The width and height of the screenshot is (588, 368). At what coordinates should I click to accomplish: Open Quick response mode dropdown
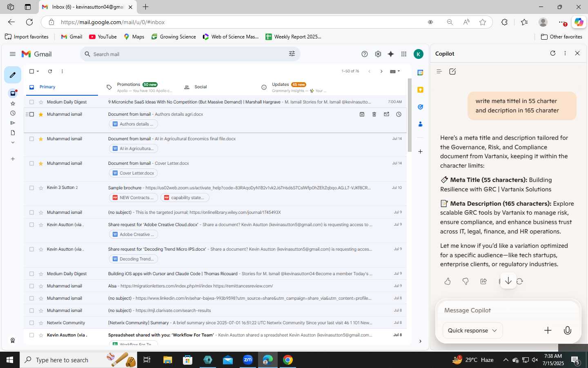click(x=472, y=330)
